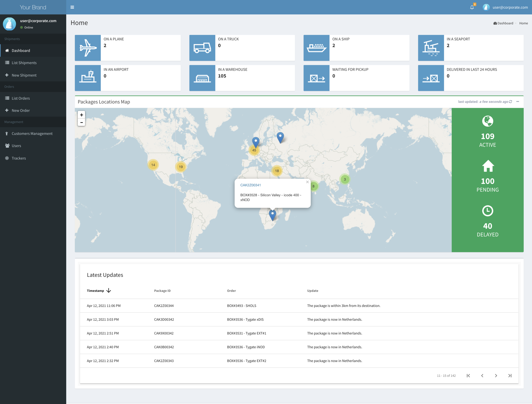
Task: Open the package link CAK2Z00341 in the popup
Action: pos(251,185)
